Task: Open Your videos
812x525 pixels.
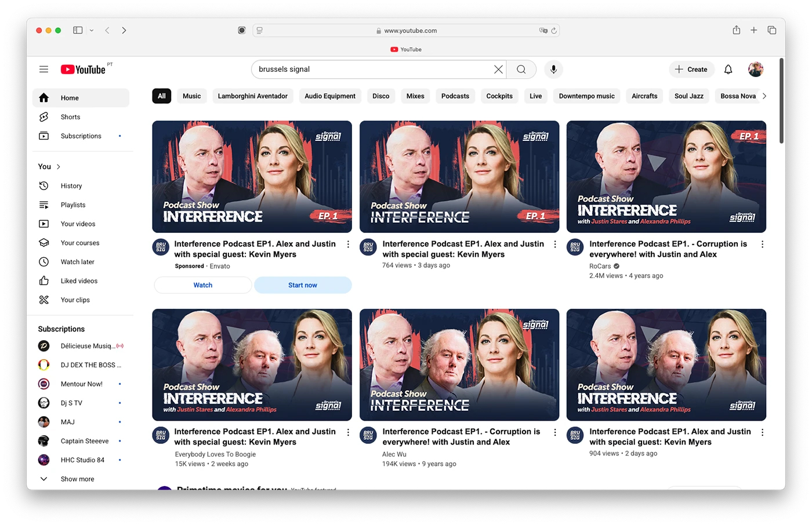Action: click(81, 224)
